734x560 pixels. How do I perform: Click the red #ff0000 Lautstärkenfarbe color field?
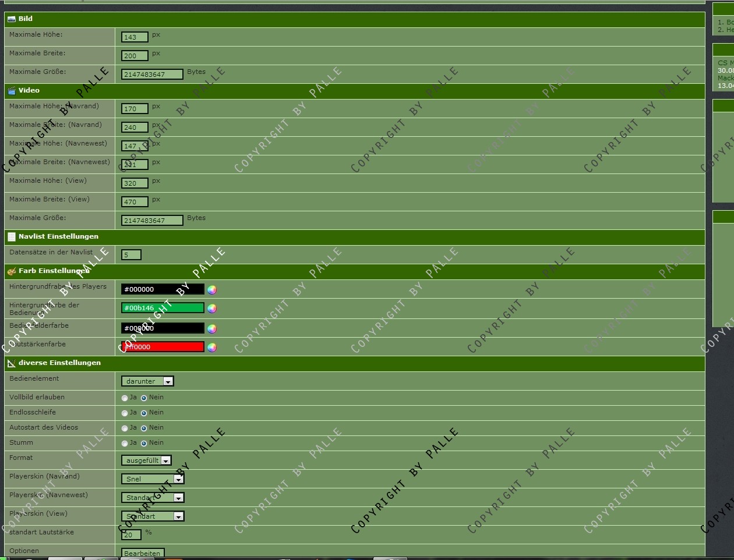point(163,347)
